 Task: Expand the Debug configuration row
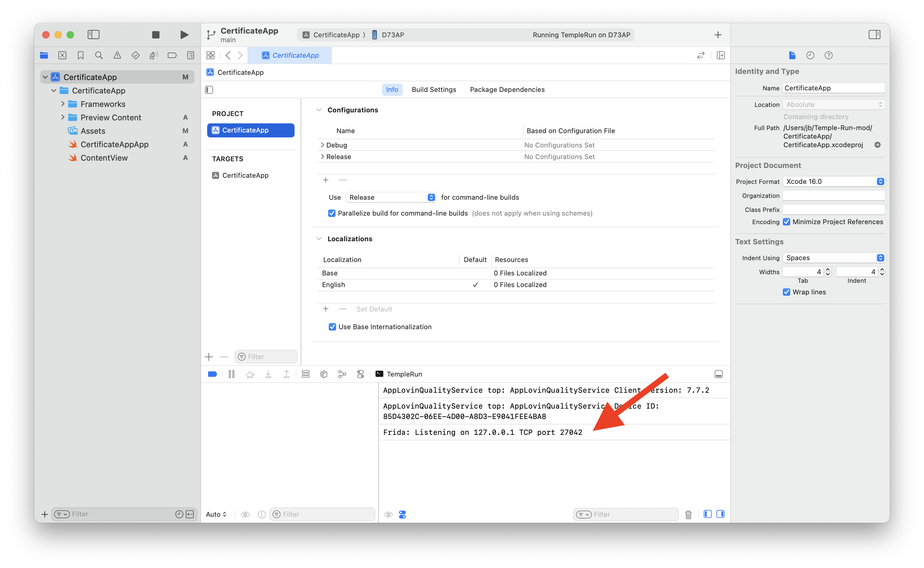(x=322, y=145)
